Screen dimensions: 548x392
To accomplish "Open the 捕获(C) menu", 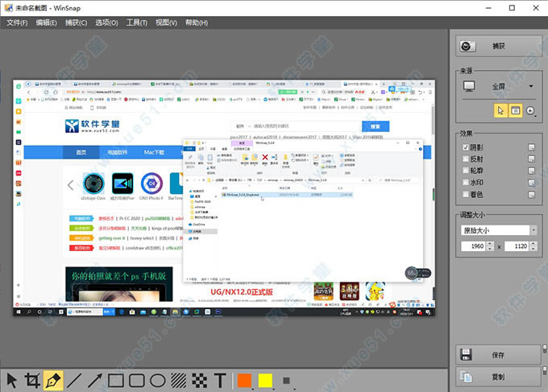I will (76, 23).
